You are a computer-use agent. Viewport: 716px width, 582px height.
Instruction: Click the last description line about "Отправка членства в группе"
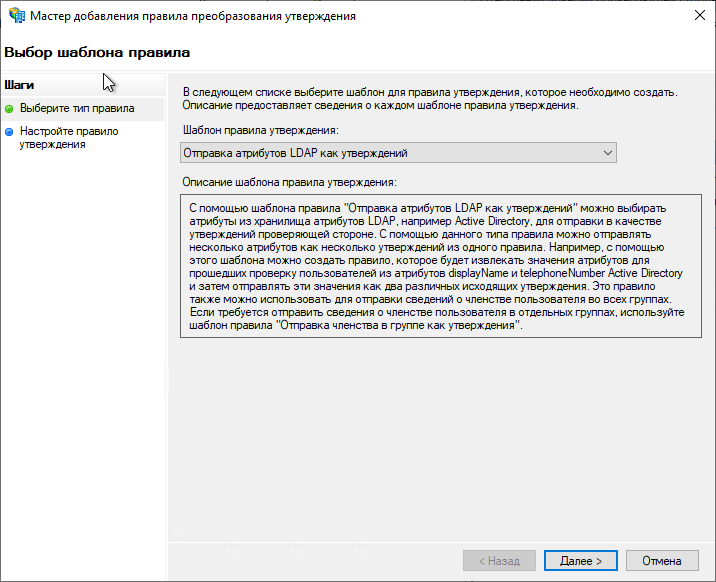tap(357, 326)
